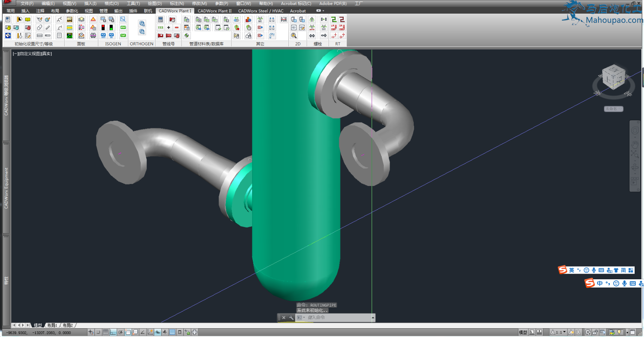Image resolution: width=644 pixels, height=337 pixels.
Task: Toggle lineweight display in status bar
Action: pyautogui.click(x=165, y=332)
